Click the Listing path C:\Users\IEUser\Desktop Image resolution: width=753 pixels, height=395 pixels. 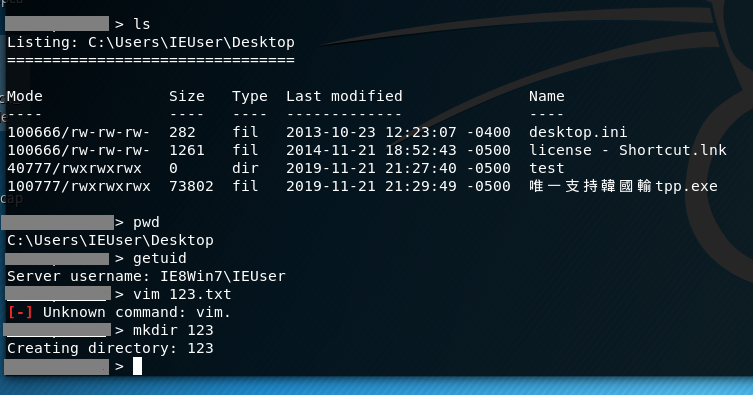[191, 42]
